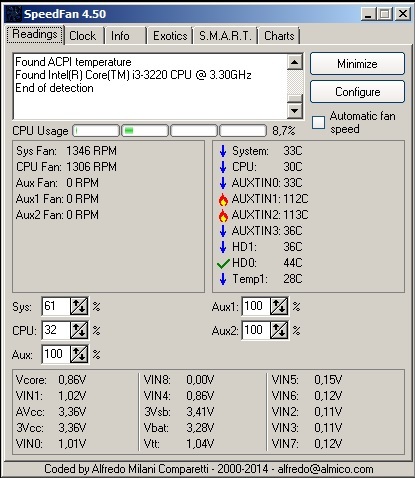The height and width of the screenshot is (478, 415).
Task: Click the Found ACPI temperature log line
Action: (73, 62)
